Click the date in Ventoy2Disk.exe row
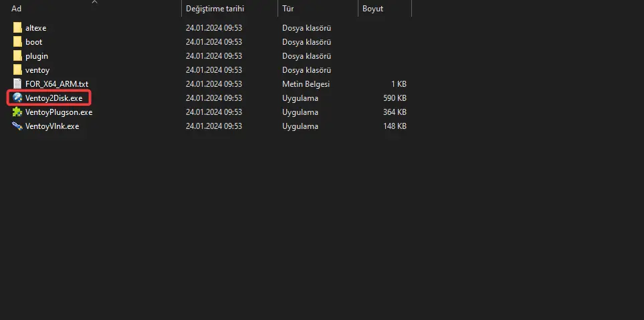This screenshot has width=644, height=320. 214,98
